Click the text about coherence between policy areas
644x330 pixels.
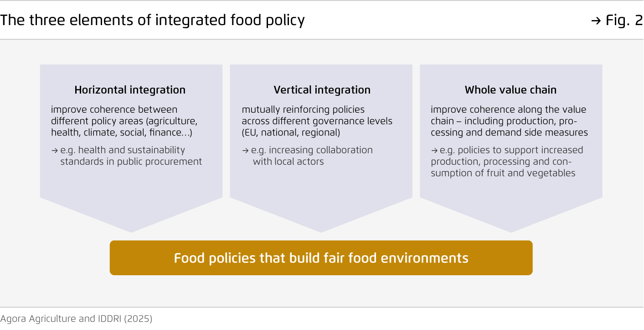pyautogui.click(x=124, y=121)
